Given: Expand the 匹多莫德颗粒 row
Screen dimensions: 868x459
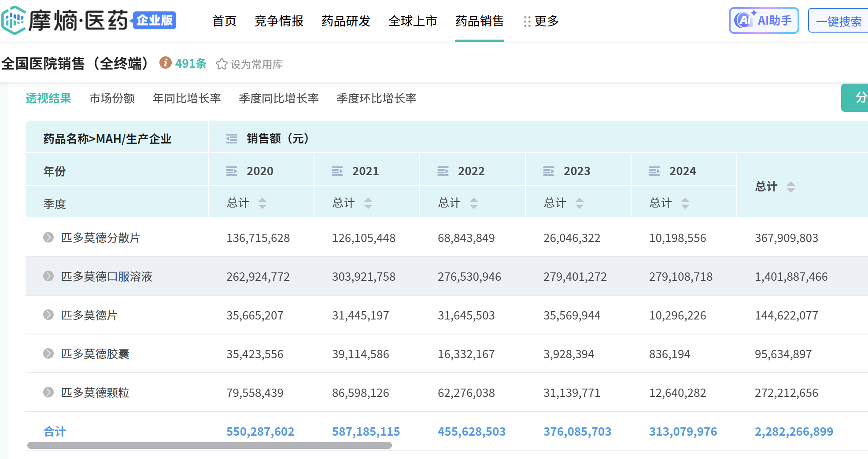Looking at the screenshot, I should click(x=48, y=392).
